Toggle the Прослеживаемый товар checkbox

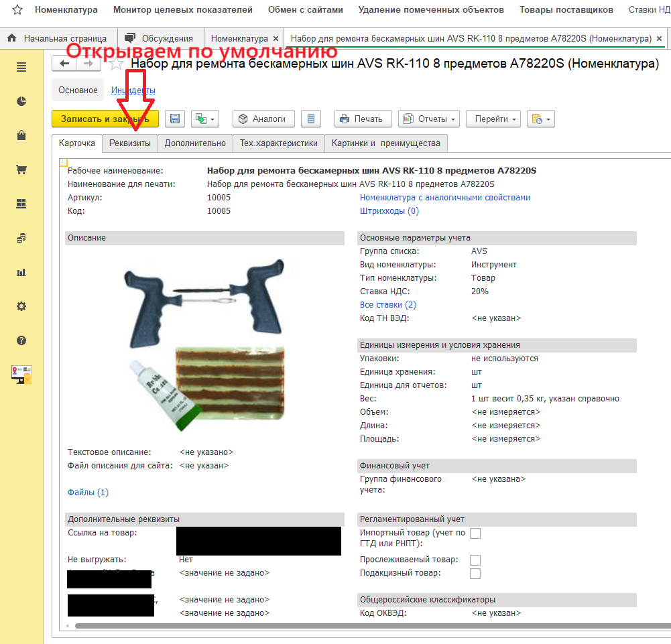475,560
